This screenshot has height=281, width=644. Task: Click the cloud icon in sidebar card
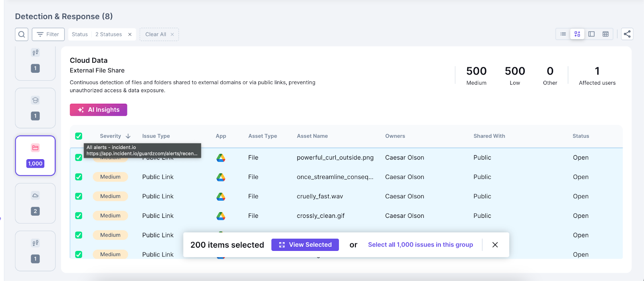tap(35, 195)
